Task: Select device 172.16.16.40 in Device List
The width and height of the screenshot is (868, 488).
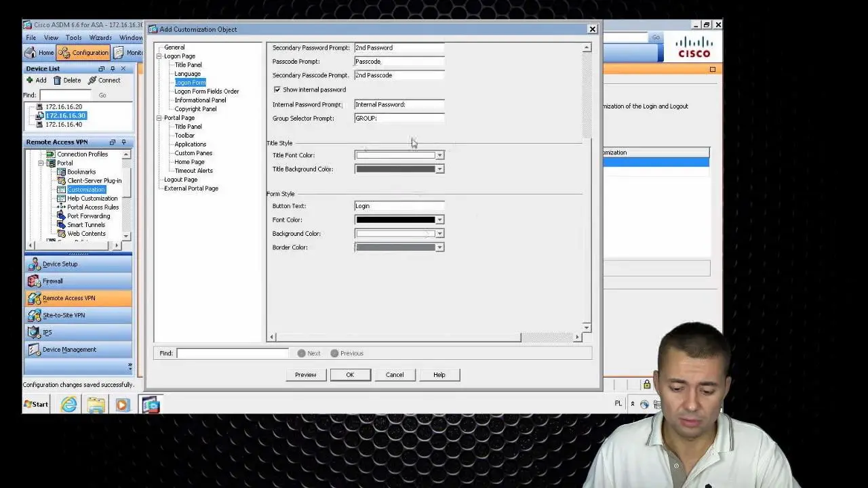Action: point(64,124)
